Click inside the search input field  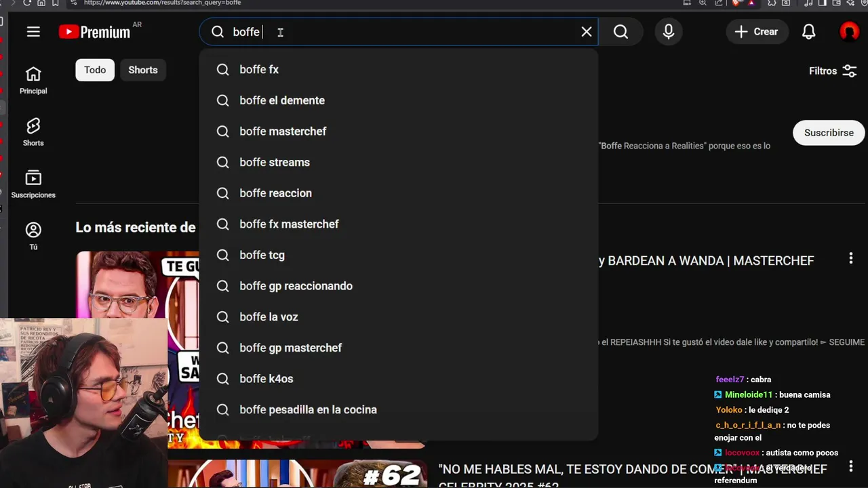(x=400, y=32)
